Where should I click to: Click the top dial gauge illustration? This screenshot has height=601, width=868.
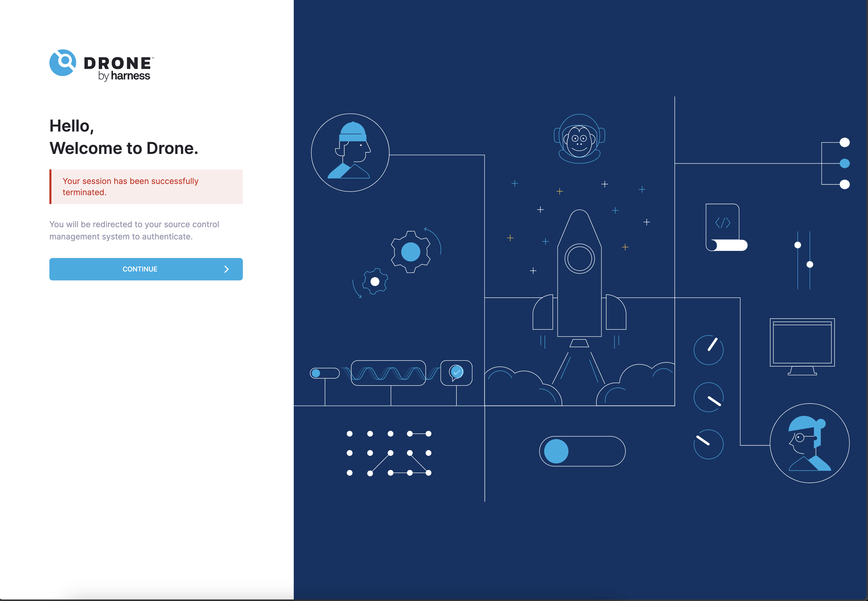pyautogui.click(x=709, y=350)
